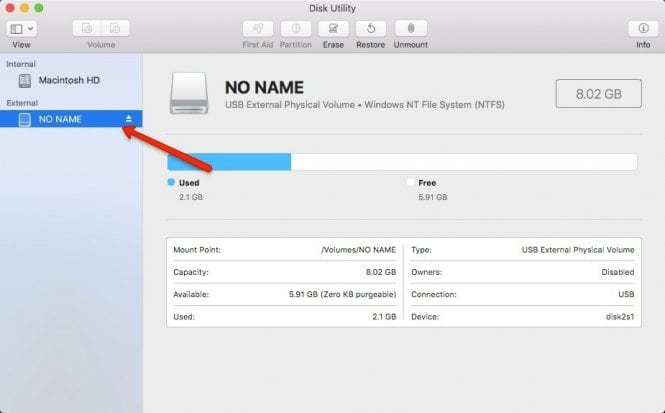Open the Info panel
665x413 pixels.
click(642, 29)
